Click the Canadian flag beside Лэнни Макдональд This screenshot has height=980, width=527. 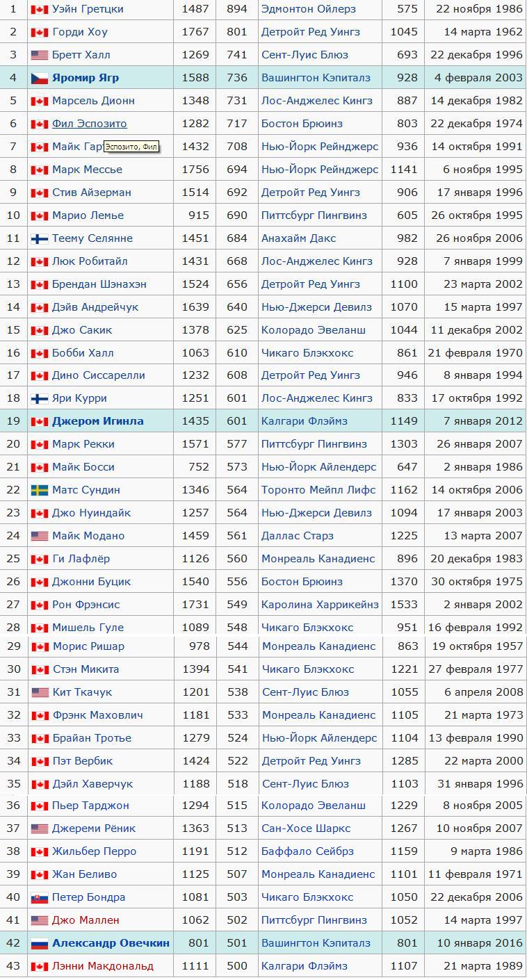tap(40, 966)
